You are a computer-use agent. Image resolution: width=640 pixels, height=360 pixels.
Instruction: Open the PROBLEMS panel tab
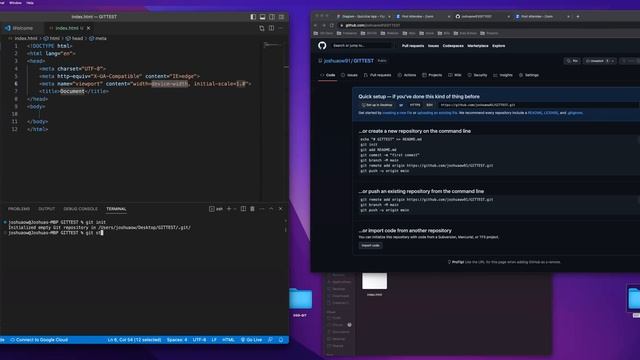pos(19,209)
